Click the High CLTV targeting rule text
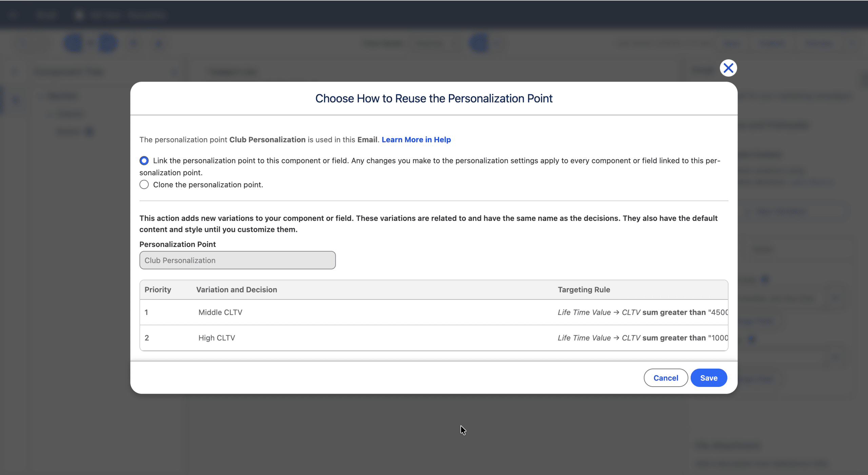Screen dimensions: 868x475 (x=642, y=338)
